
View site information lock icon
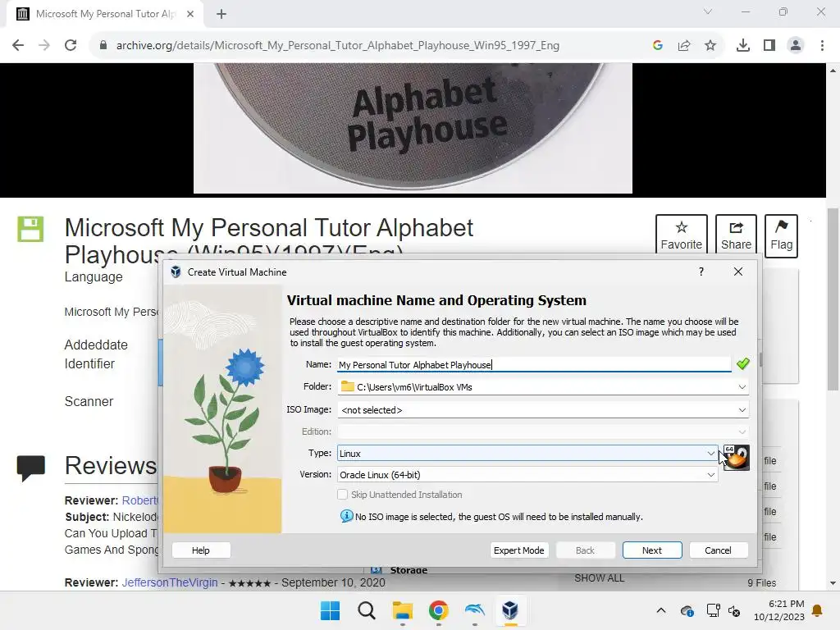[x=103, y=46]
